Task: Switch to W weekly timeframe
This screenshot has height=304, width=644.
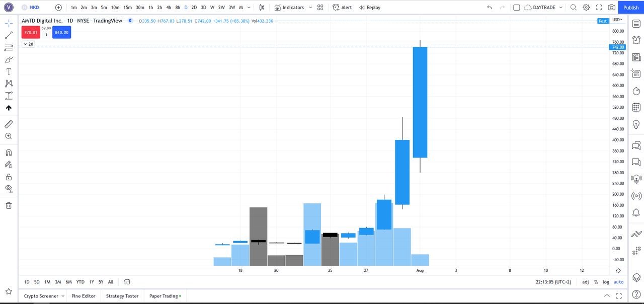Action: point(212,8)
